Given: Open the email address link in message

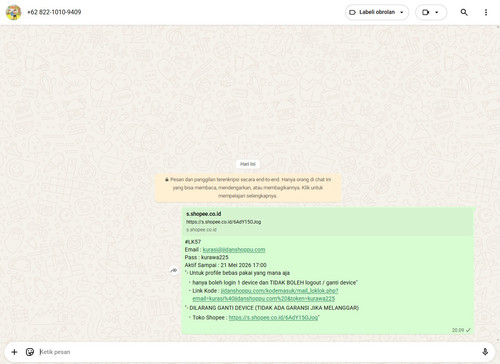Looking at the screenshot, I should point(234,250).
